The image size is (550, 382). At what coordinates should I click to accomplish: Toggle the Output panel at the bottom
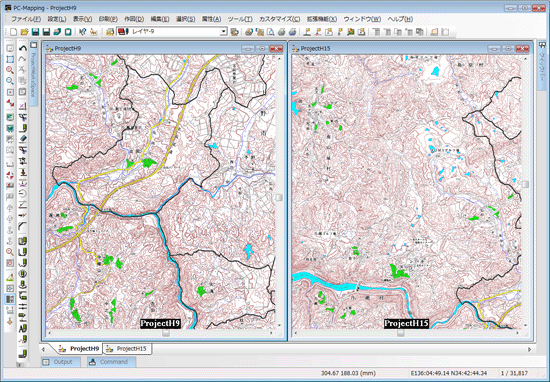[61, 362]
